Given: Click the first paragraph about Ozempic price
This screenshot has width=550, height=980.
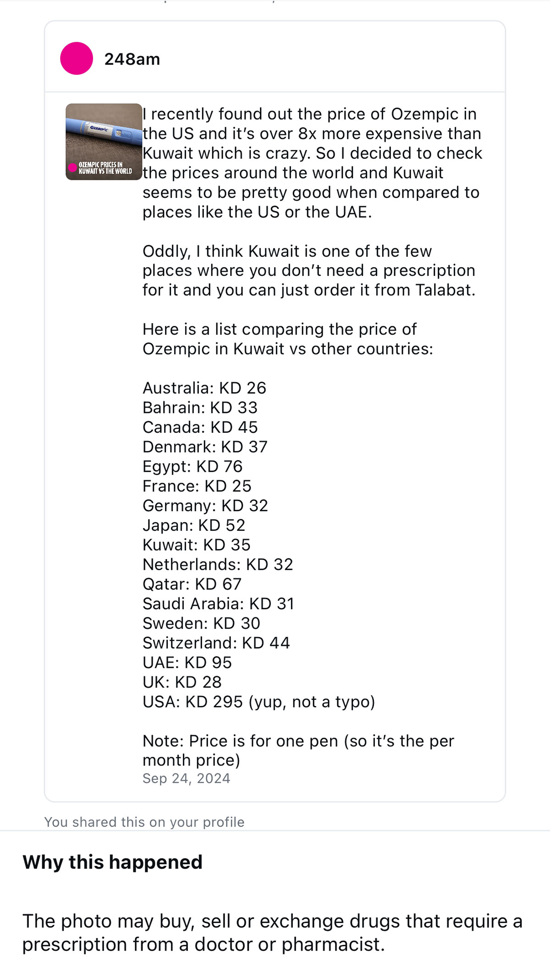Looking at the screenshot, I should click(312, 163).
